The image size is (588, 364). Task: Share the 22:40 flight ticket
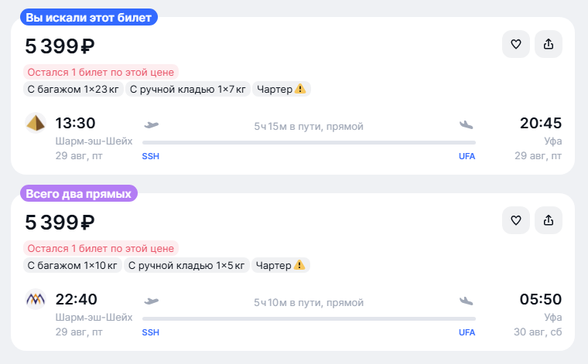[549, 220]
